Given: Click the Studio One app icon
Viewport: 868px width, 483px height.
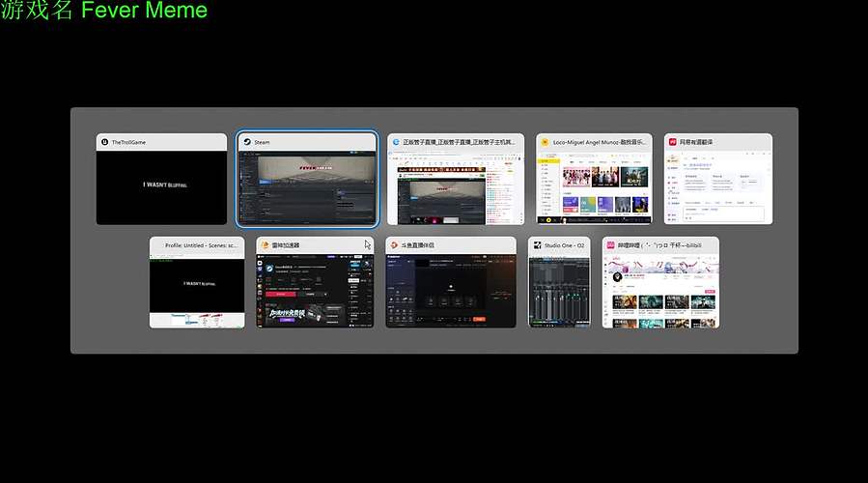Looking at the screenshot, I should coord(536,245).
